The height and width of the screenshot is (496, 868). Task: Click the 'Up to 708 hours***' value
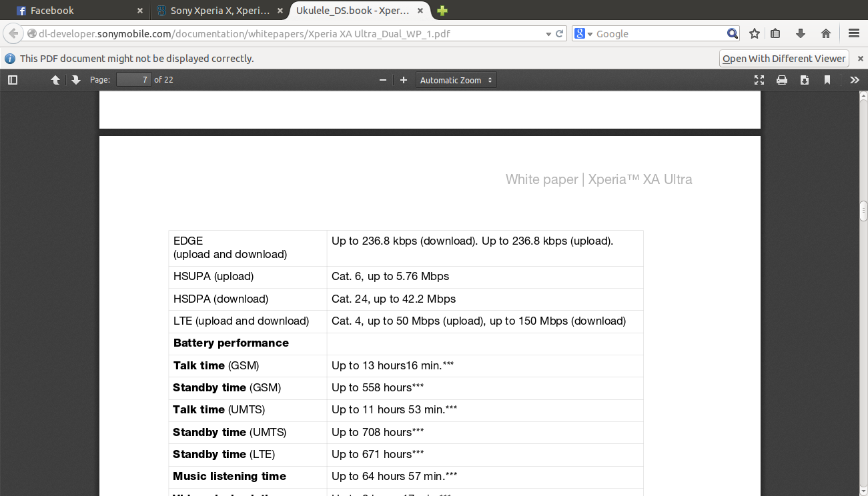click(x=378, y=432)
